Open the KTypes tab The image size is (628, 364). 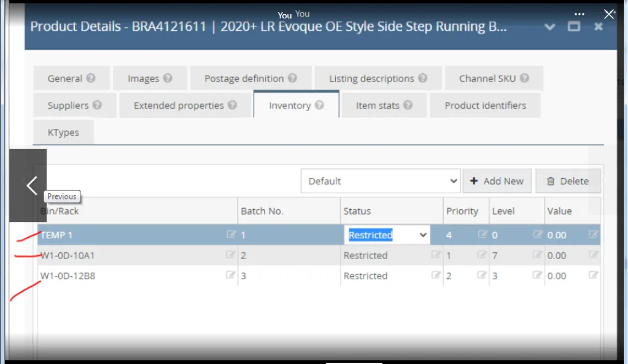pyautogui.click(x=63, y=132)
